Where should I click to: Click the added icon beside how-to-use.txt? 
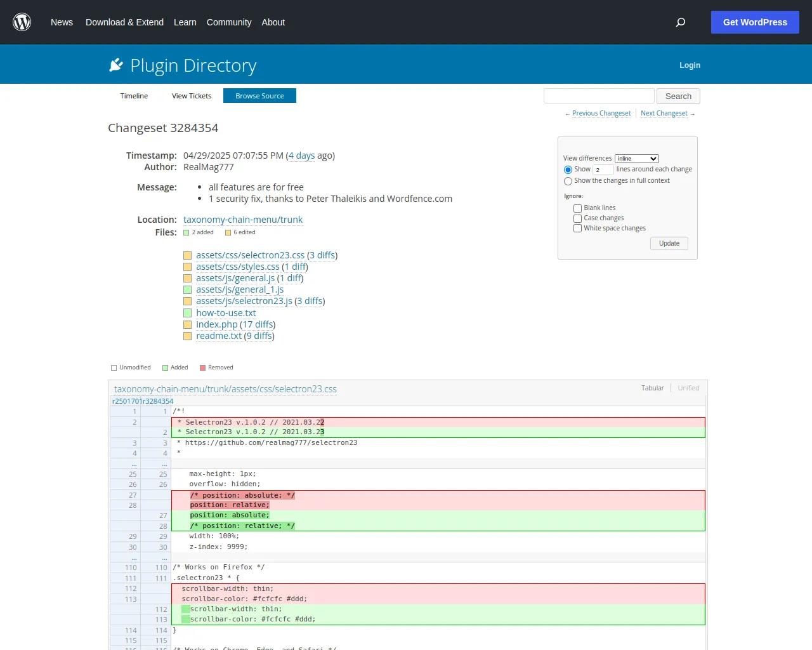[x=187, y=313]
